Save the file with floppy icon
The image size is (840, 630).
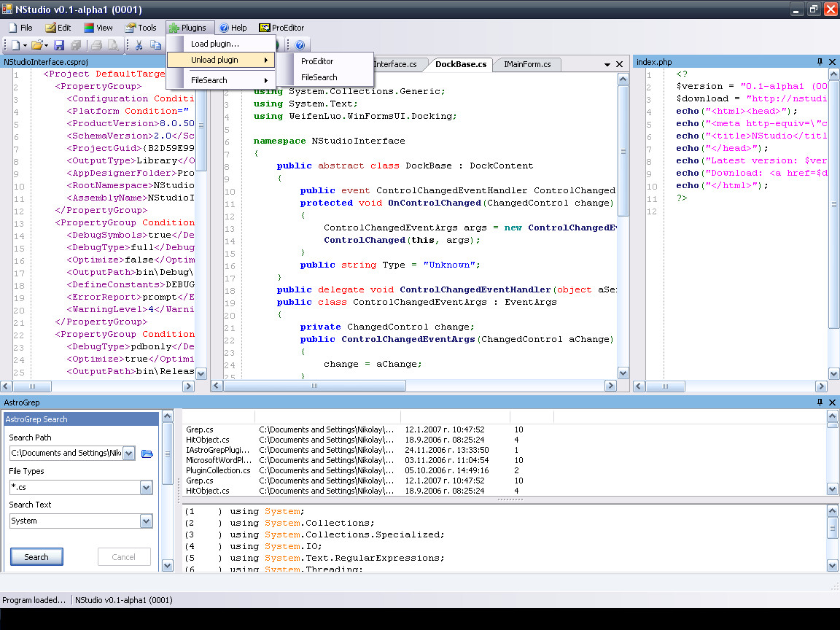(x=60, y=45)
